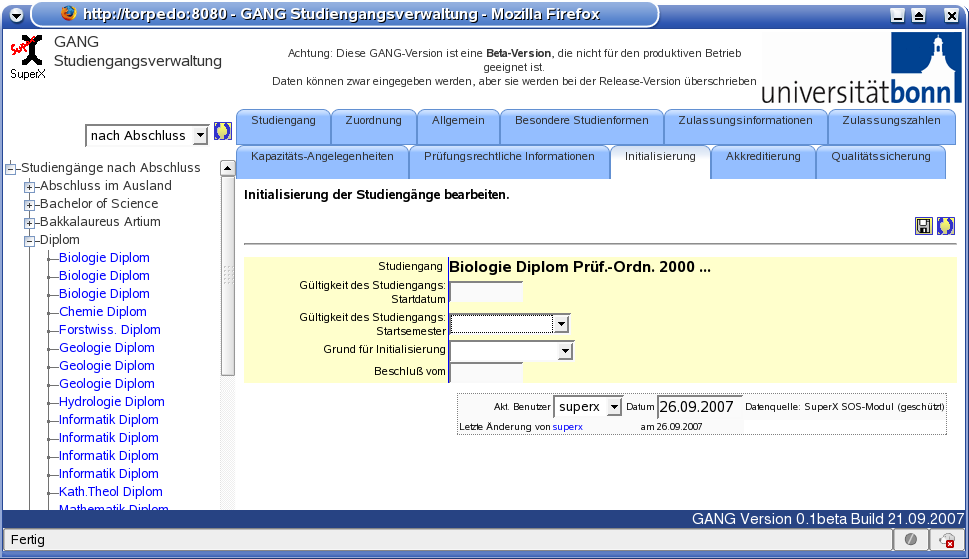
Task: Open the 'Grund für Initialisierung' dropdown
Action: [565, 351]
